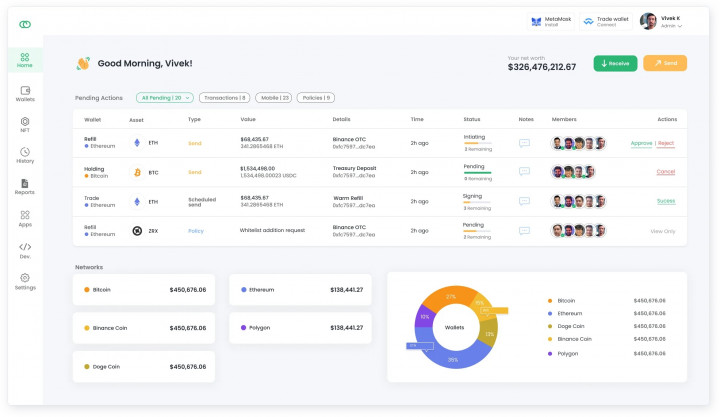Select the Transactions filter tab
The height and width of the screenshot is (417, 720).
point(225,98)
